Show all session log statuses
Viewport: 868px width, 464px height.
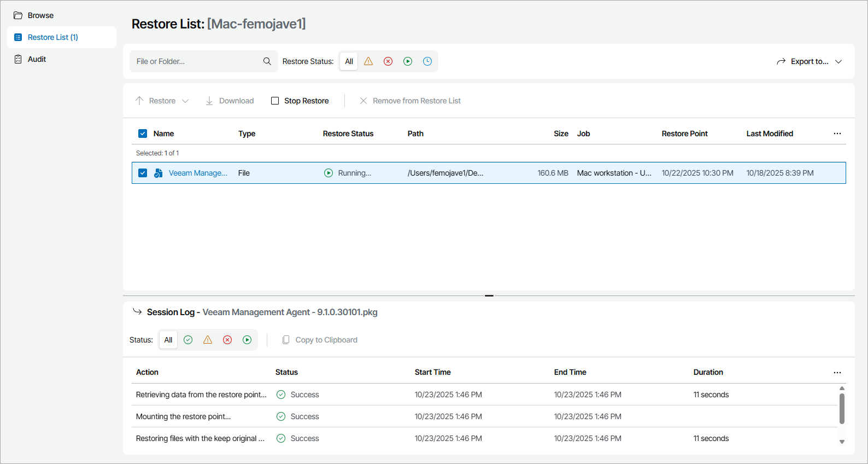tap(168, 340)
